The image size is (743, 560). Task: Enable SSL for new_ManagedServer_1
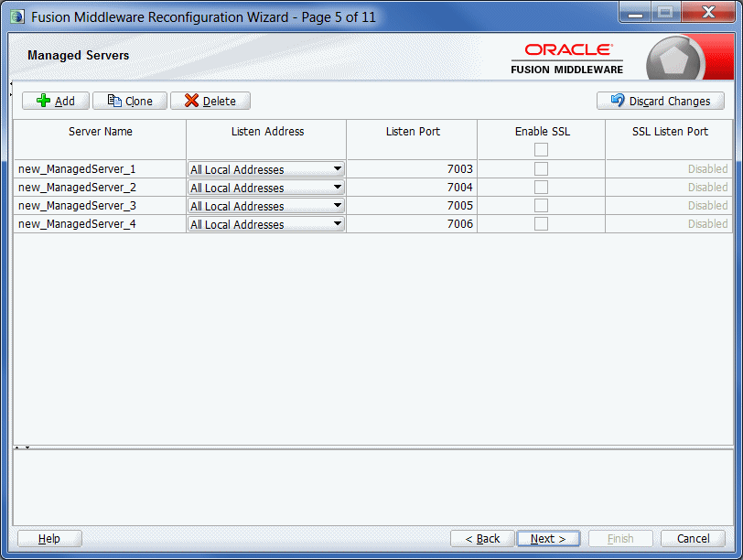(541, 168)
